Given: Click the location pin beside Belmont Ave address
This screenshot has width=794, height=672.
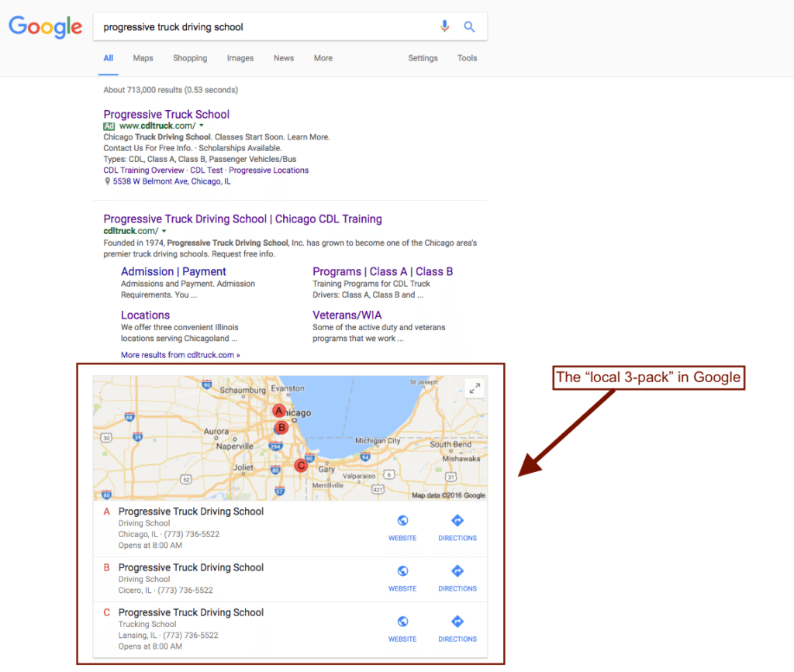Looking at the screenshot, I should click(107, 181).
